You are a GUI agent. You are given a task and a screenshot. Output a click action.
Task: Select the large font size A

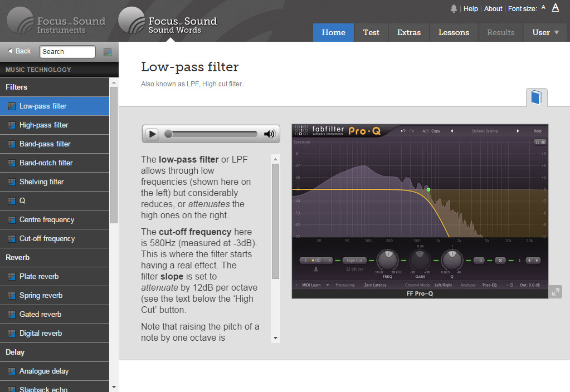[556, 7]
